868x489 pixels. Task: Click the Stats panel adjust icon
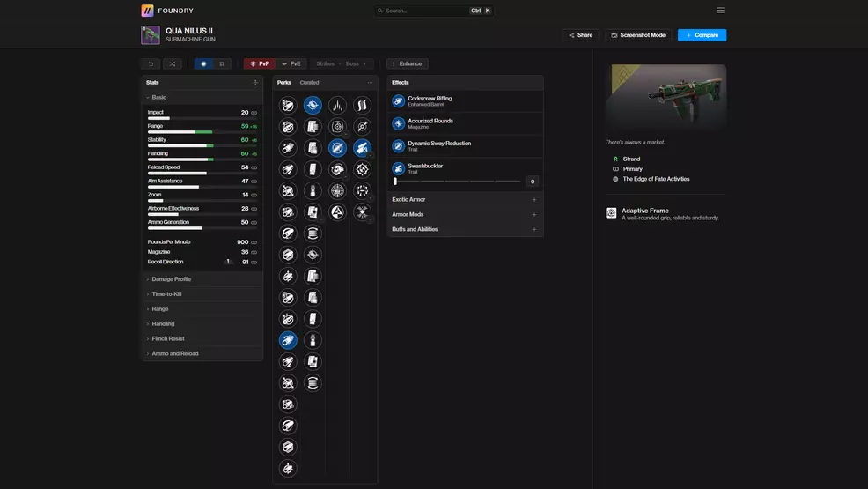tap(255, 83)
